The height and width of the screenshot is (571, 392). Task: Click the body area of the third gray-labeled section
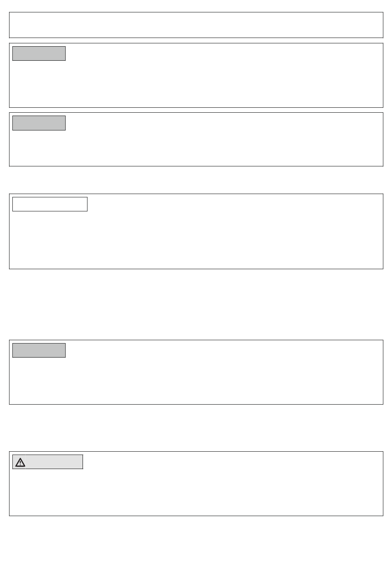click(196, 381)
